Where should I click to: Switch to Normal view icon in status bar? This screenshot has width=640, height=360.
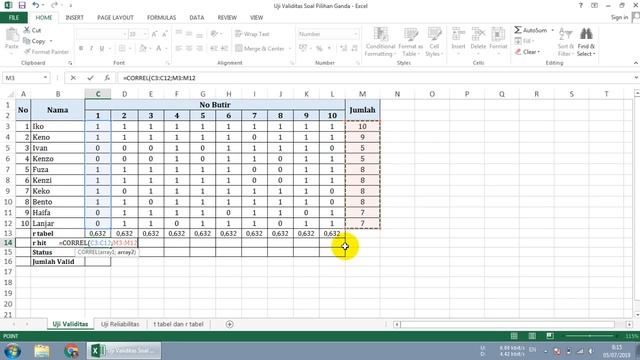click(x=514, y=336)
